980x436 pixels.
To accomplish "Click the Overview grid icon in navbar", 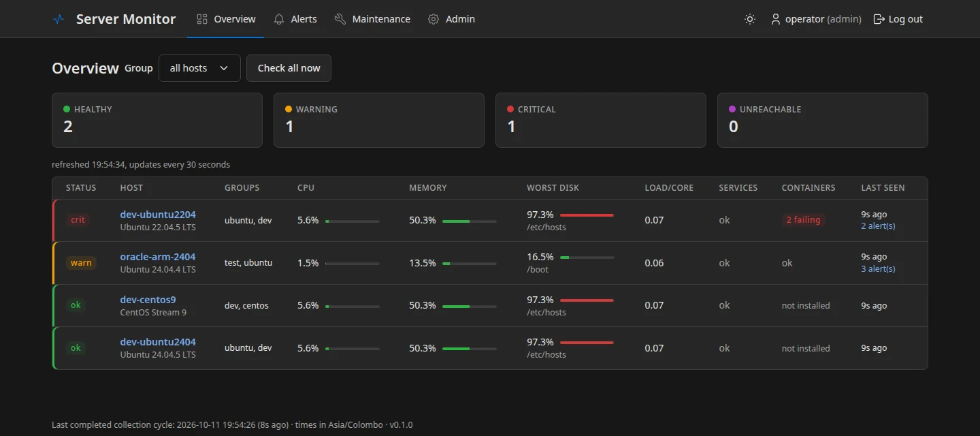I will coord(201,19).
